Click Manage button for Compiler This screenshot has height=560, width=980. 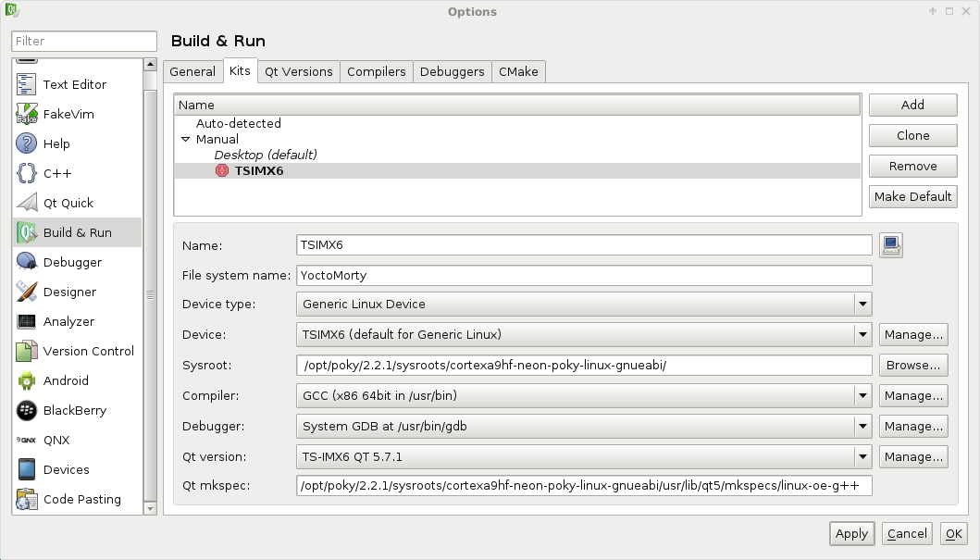913,395
